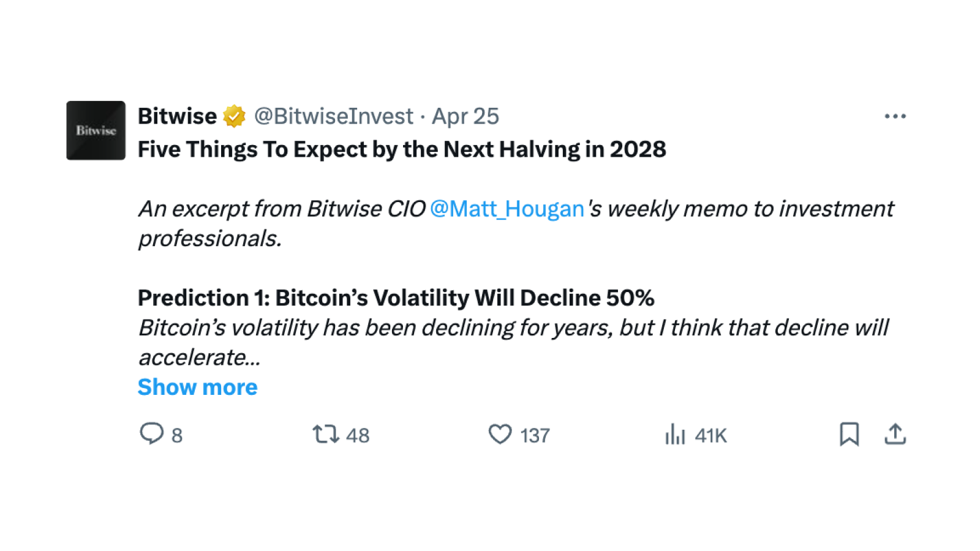This screenshot has width=980, height=551.
Task: Bookmark this Bitwise tweet
Action: coord(849,434)
